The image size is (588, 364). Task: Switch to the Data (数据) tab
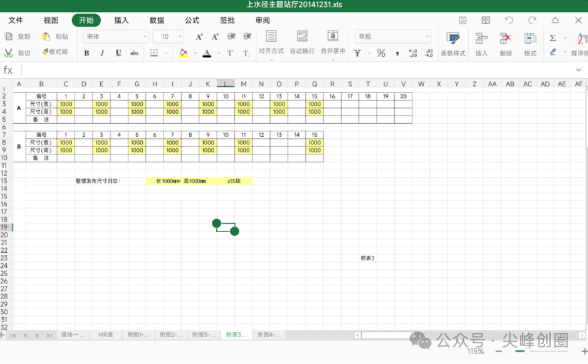coord(157,20)
